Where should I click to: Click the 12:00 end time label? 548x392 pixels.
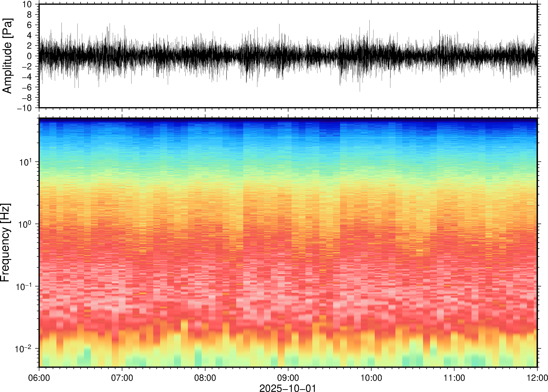537,378
